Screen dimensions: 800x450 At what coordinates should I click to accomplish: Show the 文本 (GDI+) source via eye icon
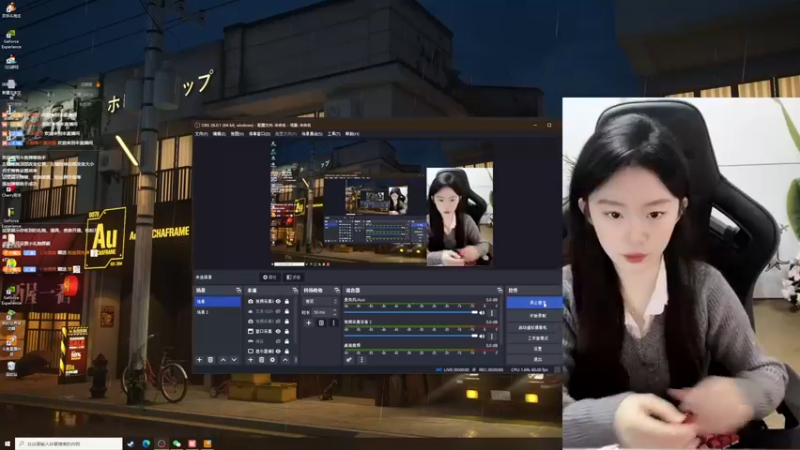pyautogui.click(x=278, y=311)
